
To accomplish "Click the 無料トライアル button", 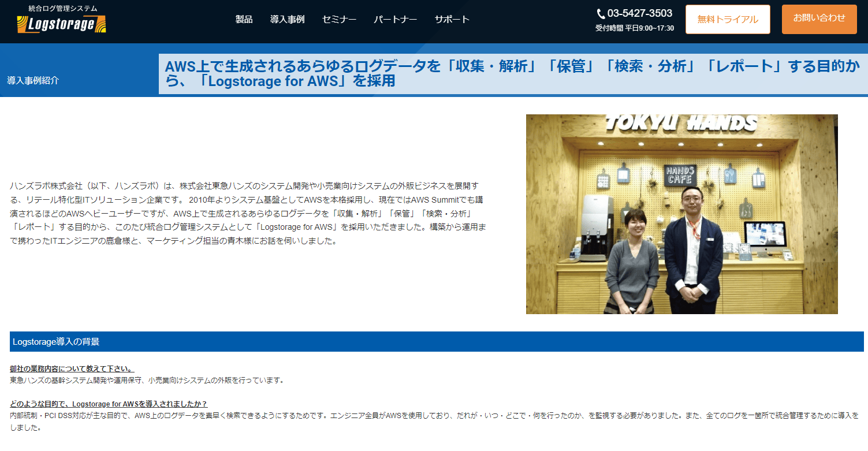I will tap(728, 20).
